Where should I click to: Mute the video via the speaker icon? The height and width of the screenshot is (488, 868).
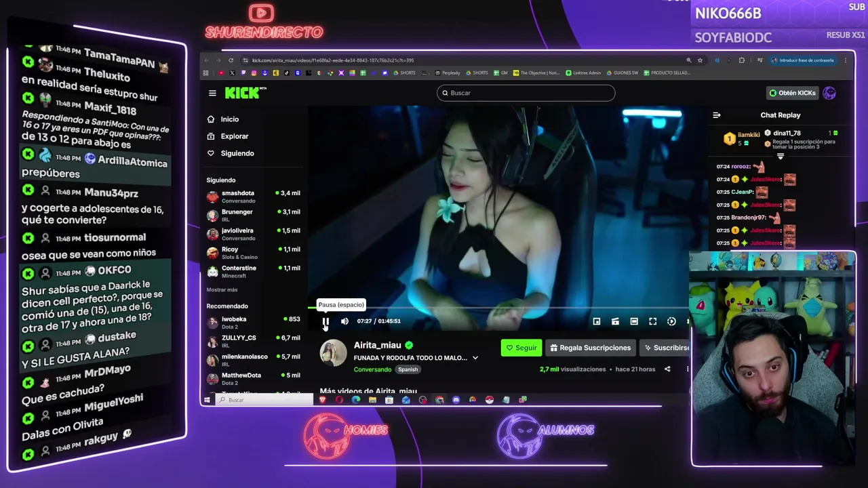344,321
